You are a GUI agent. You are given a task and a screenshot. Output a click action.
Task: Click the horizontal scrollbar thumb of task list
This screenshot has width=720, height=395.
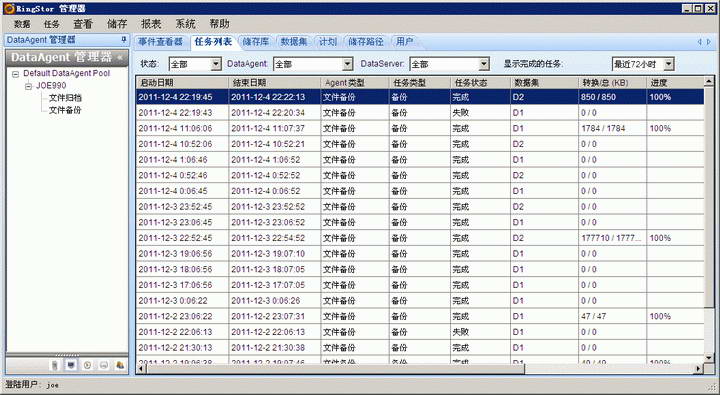335,368
